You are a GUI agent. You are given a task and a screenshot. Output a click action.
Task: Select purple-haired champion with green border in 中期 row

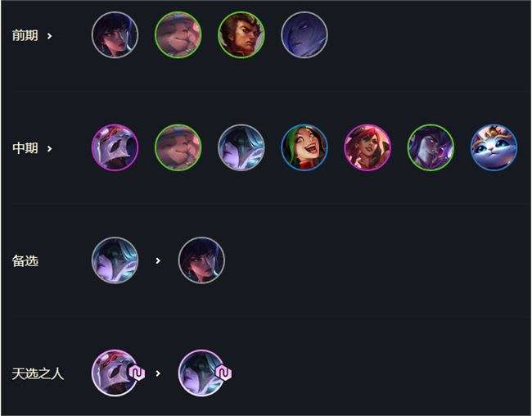431,147
